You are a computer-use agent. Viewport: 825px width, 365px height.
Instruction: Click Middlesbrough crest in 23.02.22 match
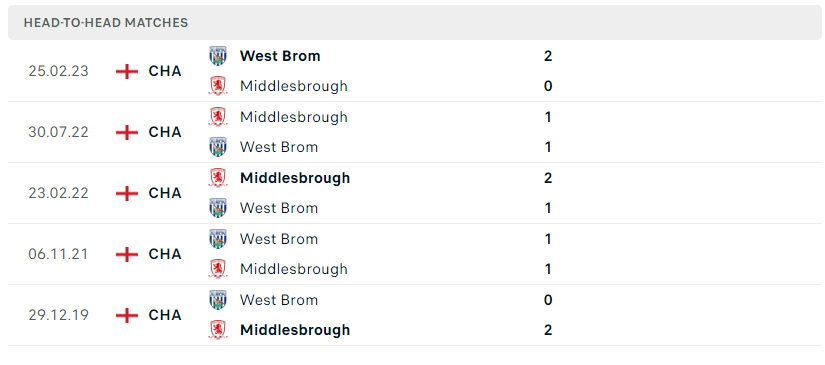(x=218, y=178)
